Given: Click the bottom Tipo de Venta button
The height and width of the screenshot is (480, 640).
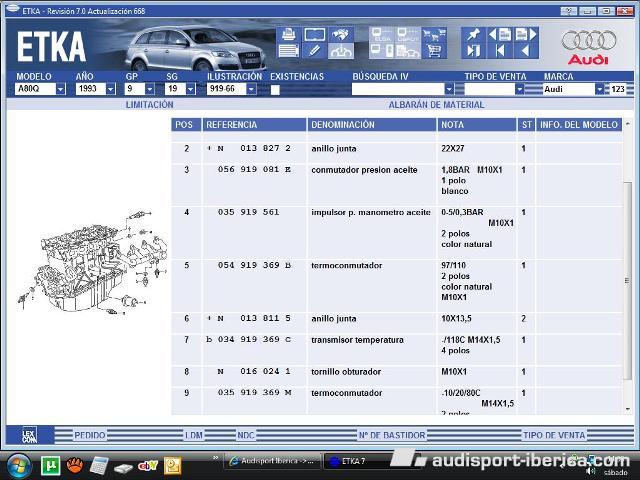Looking at the screenshot, I should (554, 436).
